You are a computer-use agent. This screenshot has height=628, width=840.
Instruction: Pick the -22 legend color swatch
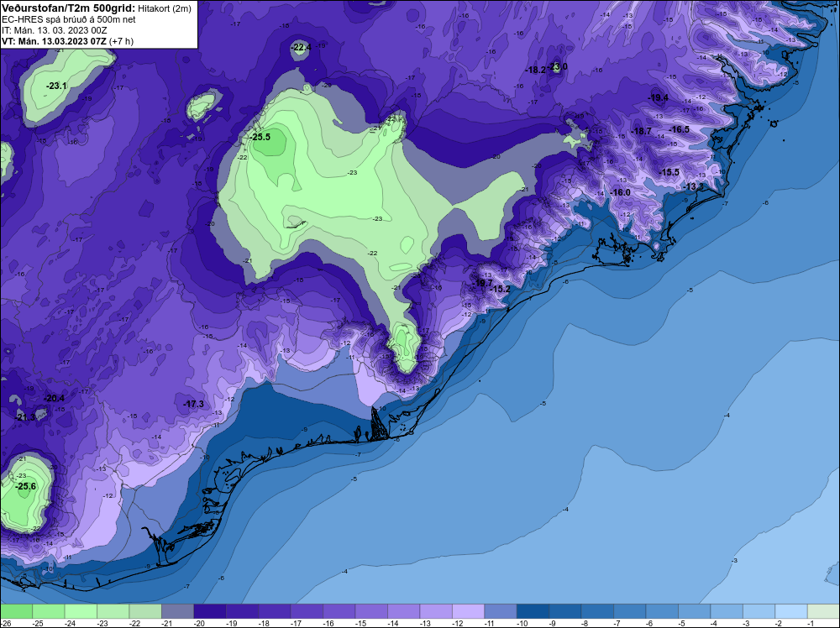tap(145, 611)
